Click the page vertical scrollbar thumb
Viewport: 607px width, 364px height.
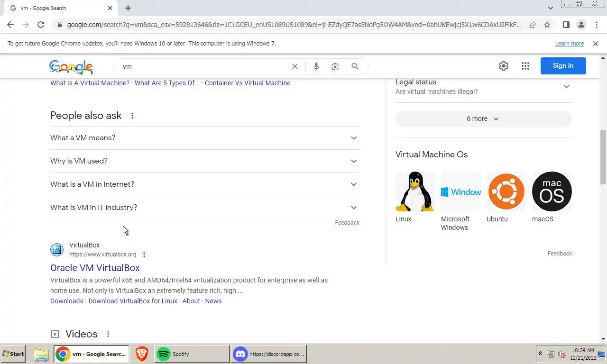tap(603, 157)
